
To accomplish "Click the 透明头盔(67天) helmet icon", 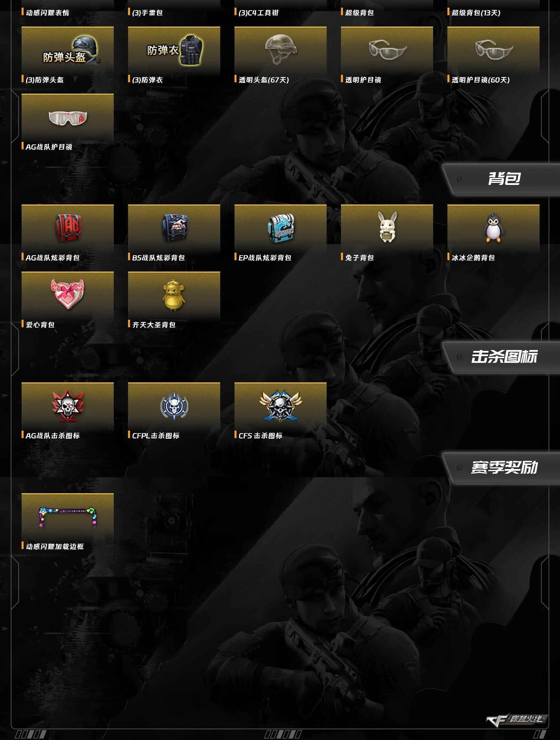I will click(x=280, y=50).
